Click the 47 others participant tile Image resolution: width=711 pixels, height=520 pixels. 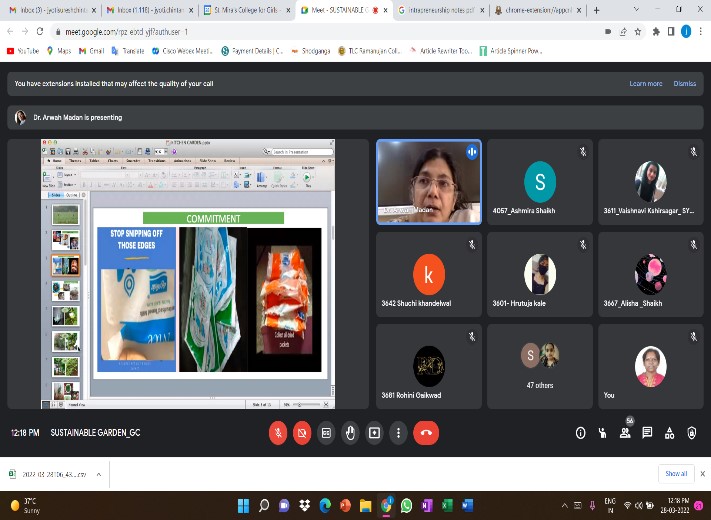[x=539, y=364]
